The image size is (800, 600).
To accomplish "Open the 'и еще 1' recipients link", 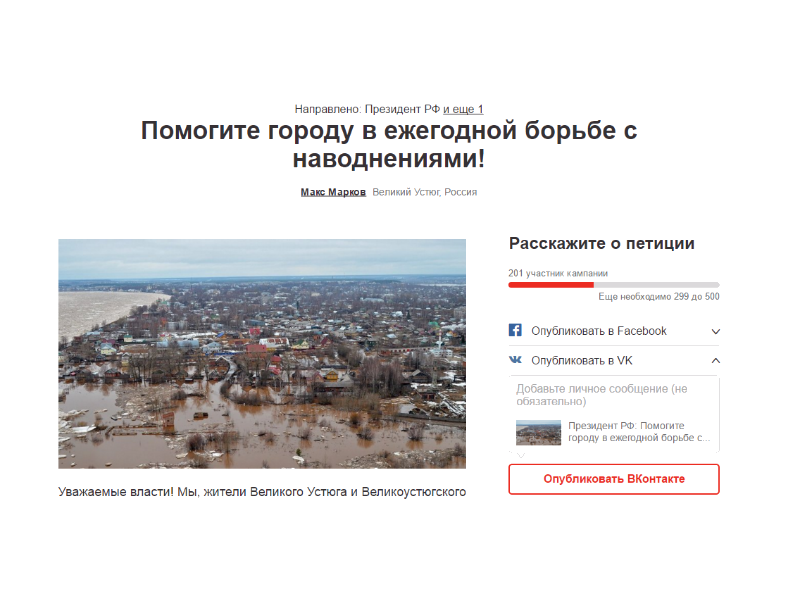I will [463, 109].
